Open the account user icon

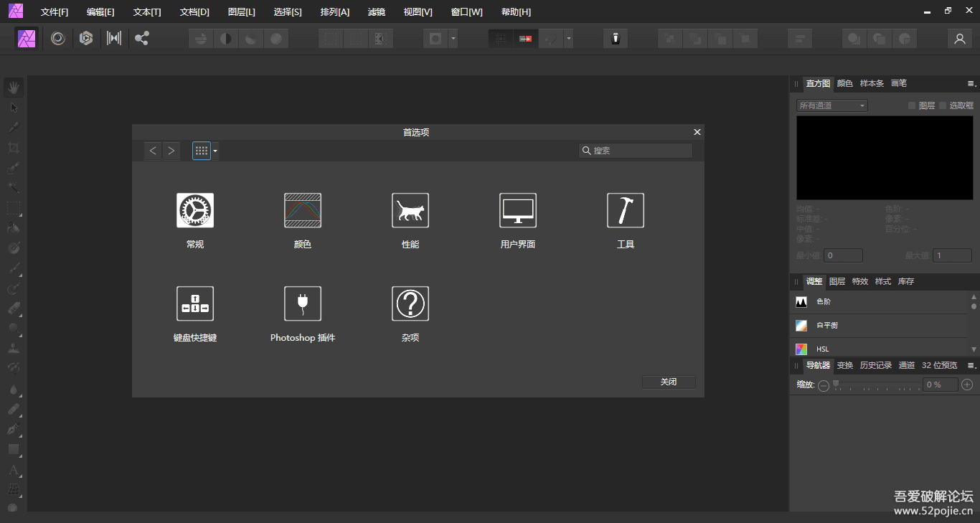(x=960, y=39)
